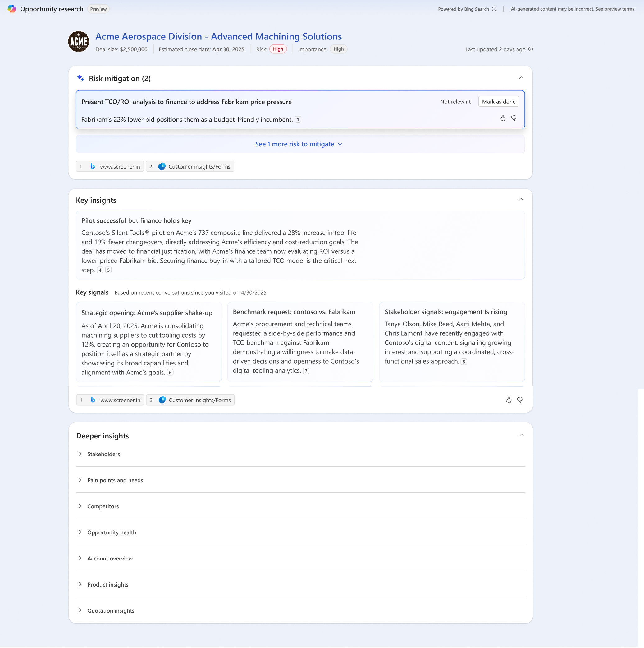This screenshot has width=644, height=648.
Task: Click the ACME company logo thumbnail
Action: point(78,41)
